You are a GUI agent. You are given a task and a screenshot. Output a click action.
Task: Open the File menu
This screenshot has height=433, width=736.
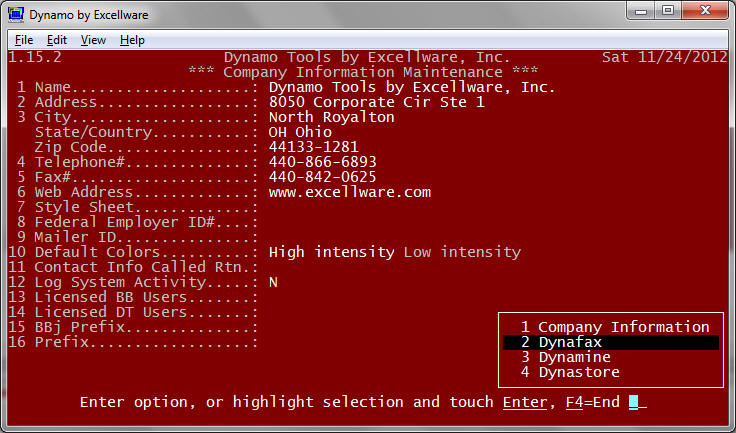[x=24, y=40]
